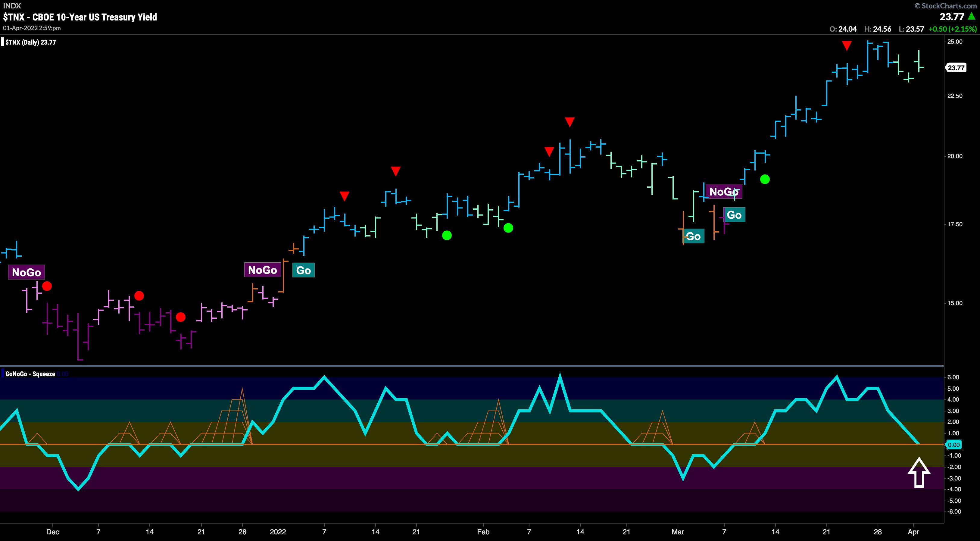Image resolution: width=980 pixels, height=541 pixels.
Task: Click the GoNoGo - Squeeze panel label
Action: click(30, 374)
